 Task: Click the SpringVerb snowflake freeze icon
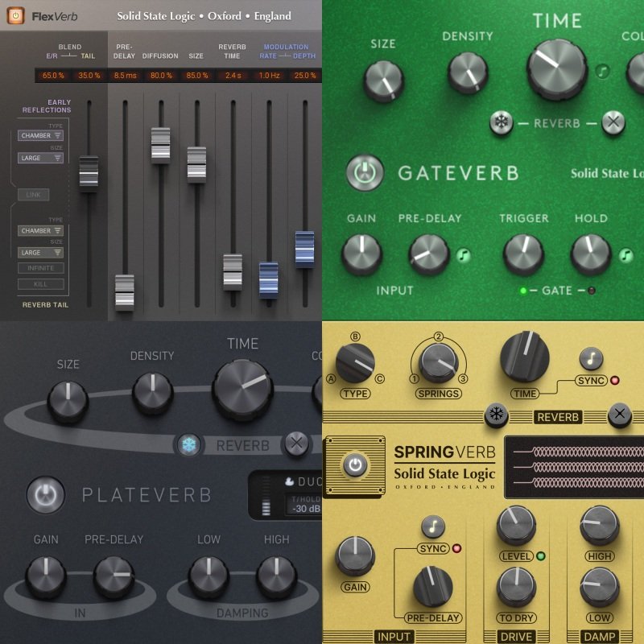496,415
